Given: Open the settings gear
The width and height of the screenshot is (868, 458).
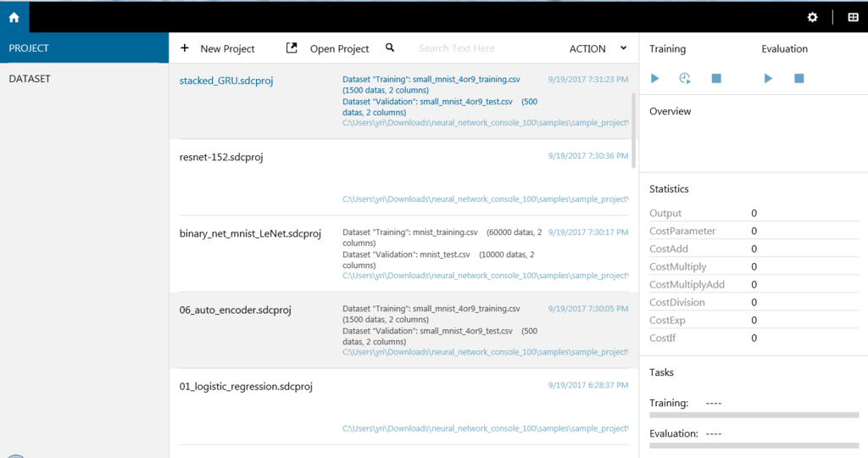Looking at the screenshot, I should click(812, 17).
